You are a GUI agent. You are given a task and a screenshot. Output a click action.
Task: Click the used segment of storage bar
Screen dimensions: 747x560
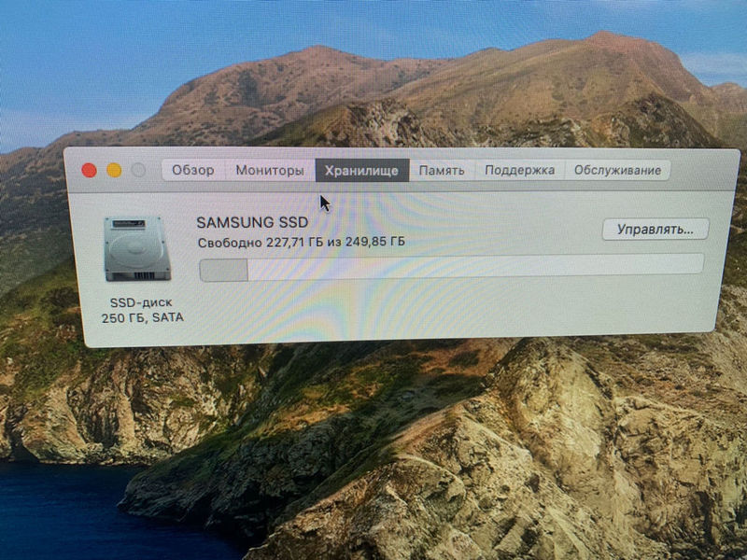coord(223,270)
